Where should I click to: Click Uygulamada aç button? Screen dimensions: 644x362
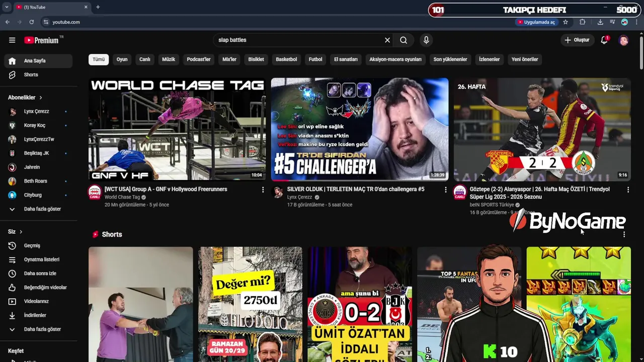pos(536,22)
